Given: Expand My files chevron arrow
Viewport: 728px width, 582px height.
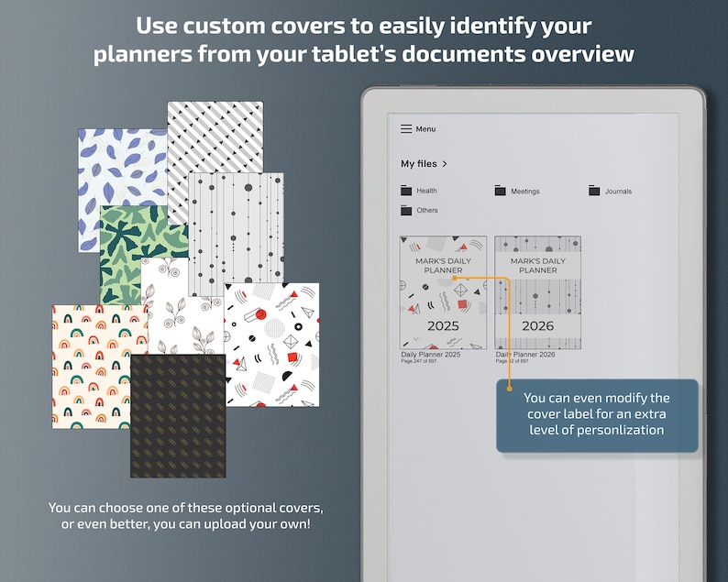Looking at the screenshot, I should (445, 164).
